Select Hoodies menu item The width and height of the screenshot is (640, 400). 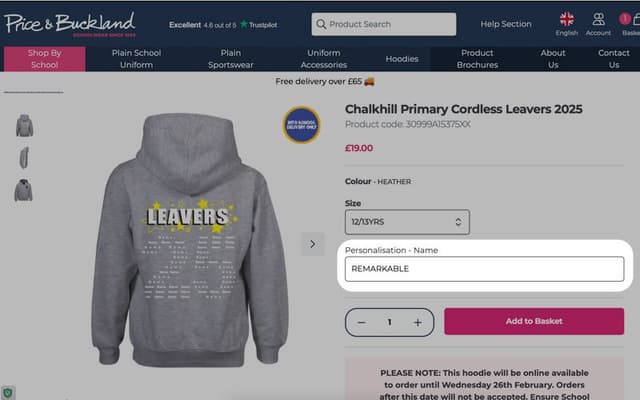[x=402, y=59]
